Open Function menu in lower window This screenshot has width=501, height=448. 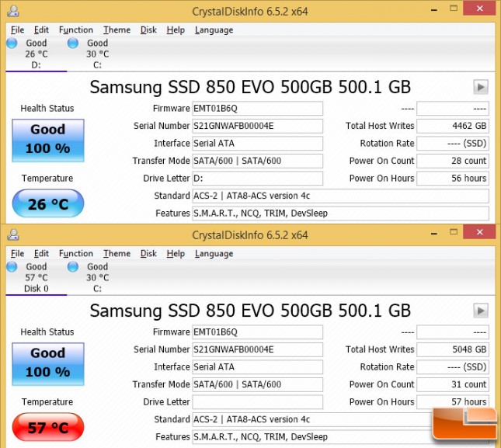point(76,254)
